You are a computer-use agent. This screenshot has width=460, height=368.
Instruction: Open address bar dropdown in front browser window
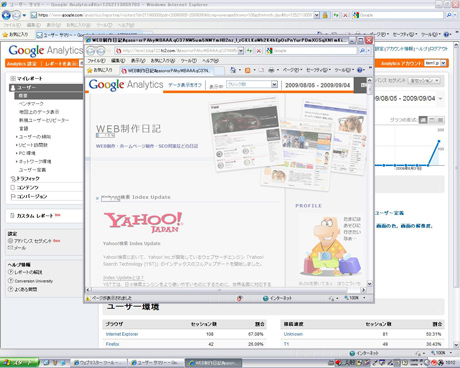point(241,51)
